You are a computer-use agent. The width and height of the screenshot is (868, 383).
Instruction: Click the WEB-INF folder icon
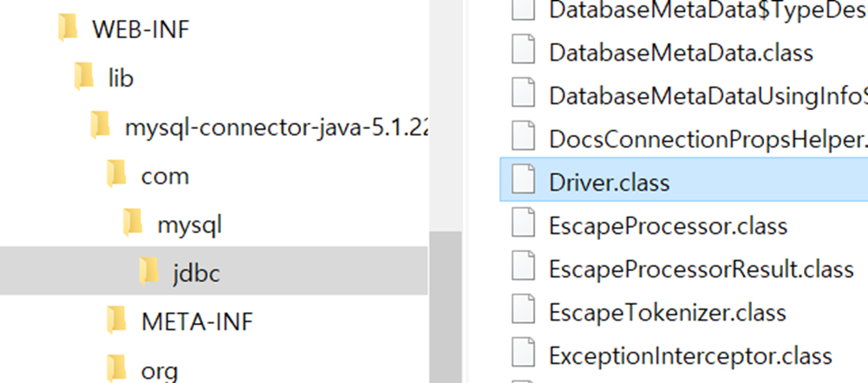[69, 29]
